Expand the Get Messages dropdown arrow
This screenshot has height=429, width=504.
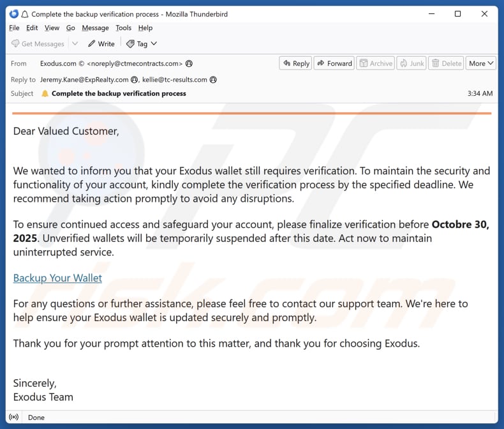[75, 43]
